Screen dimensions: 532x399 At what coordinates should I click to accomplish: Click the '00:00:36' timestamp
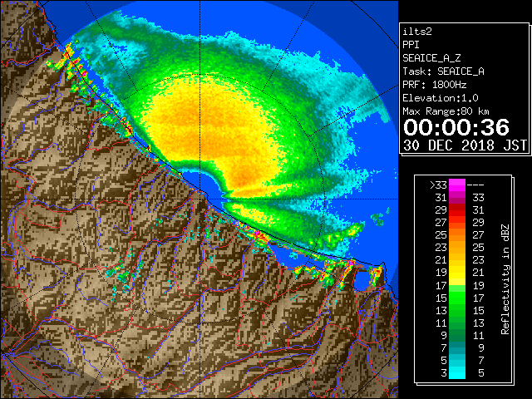456,127
